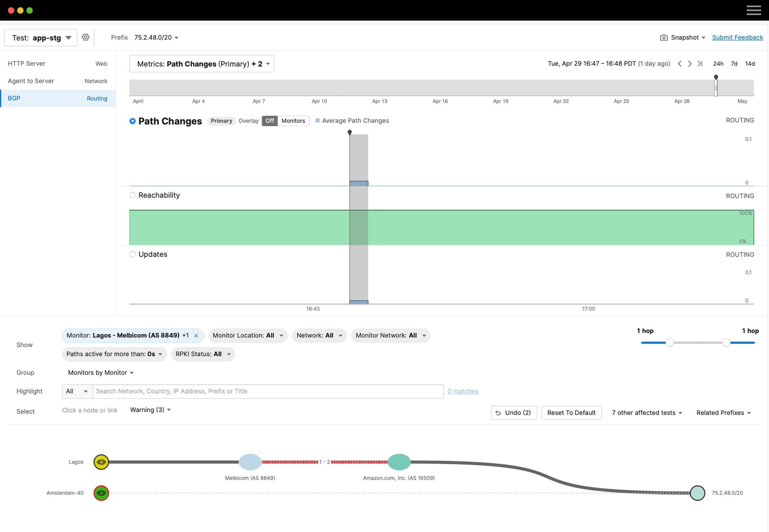Open the Submit Feedback link
The image size is (769, 532).
pos(737,37)
